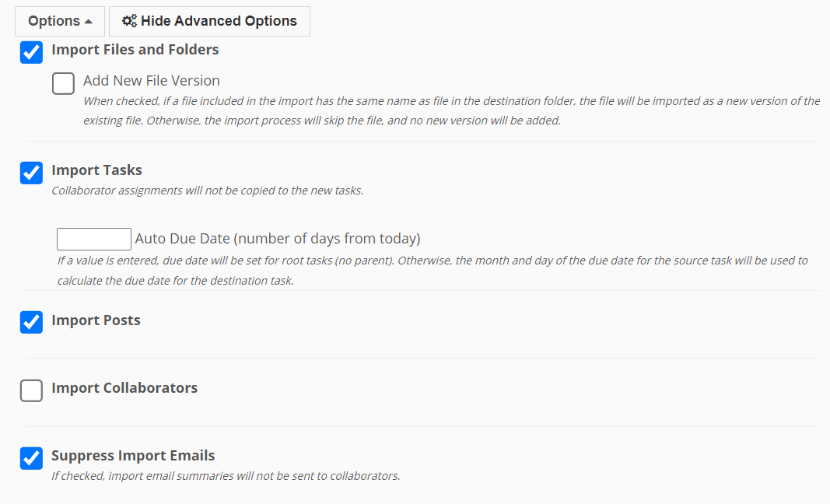Click the Import Collaborators label
Viewport: 830px width, 504px height.
[x=124, y=387]
